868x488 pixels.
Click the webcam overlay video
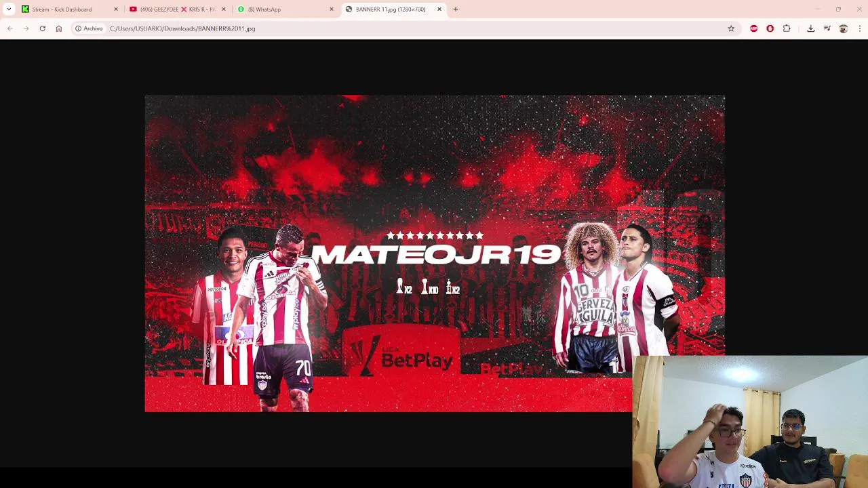pos(750,422)
